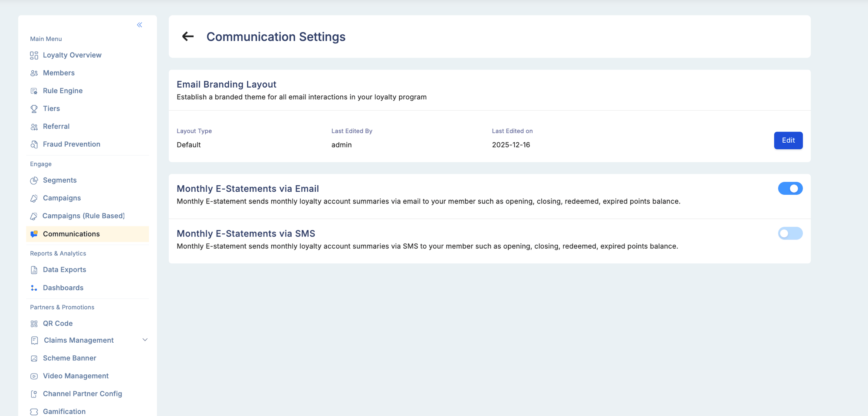Open Scheme Banner menu item
Viewport: 868px width, 416px height.
[87, 358]
